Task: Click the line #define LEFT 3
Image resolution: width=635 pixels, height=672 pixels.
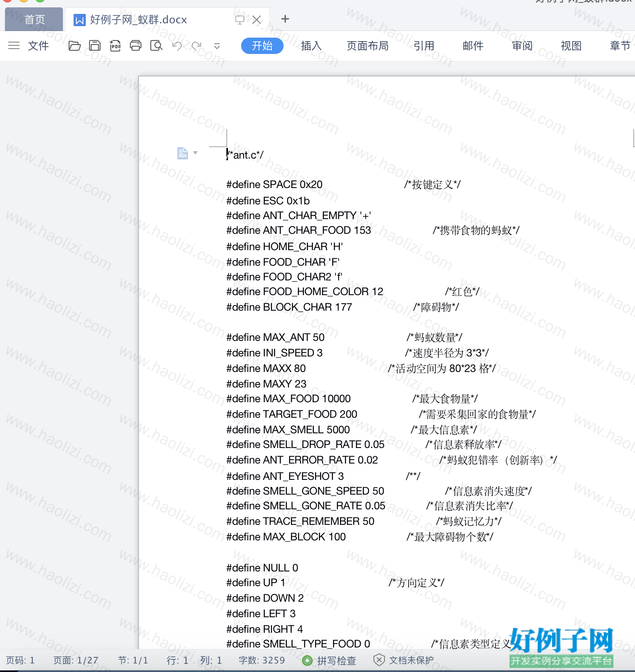Action: pyautogui.click(x=261, y=614)
